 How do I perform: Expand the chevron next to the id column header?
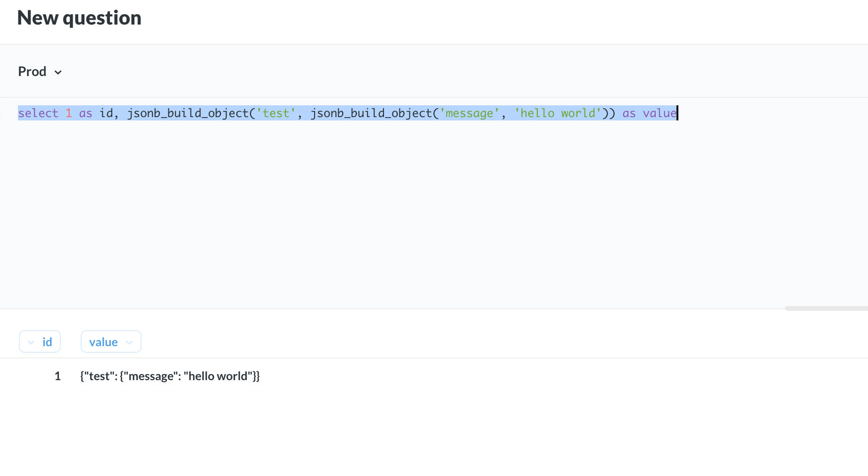pyautogui.click(x=32, y=341)
